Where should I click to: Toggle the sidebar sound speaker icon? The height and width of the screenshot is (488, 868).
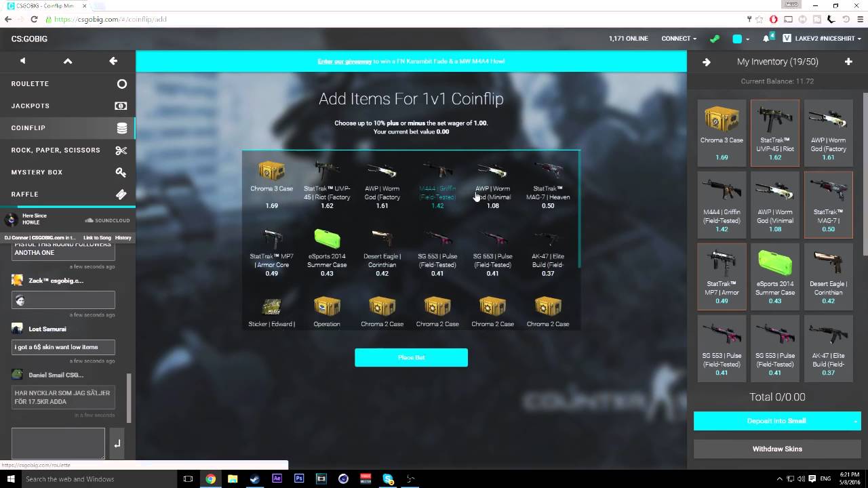pyautogui.click(x=22, y=61)
